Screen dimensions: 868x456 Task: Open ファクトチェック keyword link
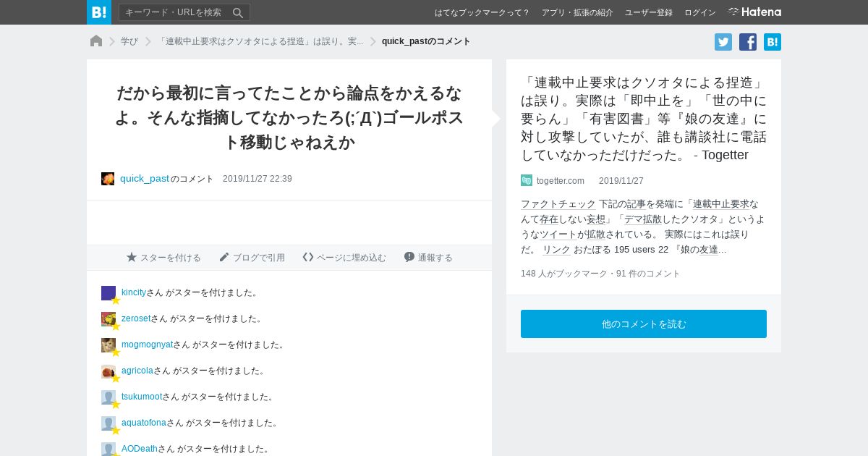click(558, 204)
